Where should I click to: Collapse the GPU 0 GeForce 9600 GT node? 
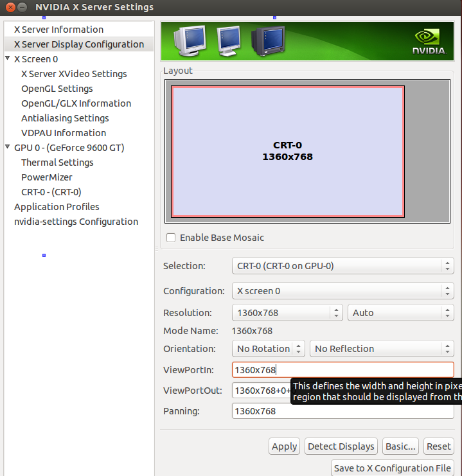pyautogui.click(x=8, y=146)
